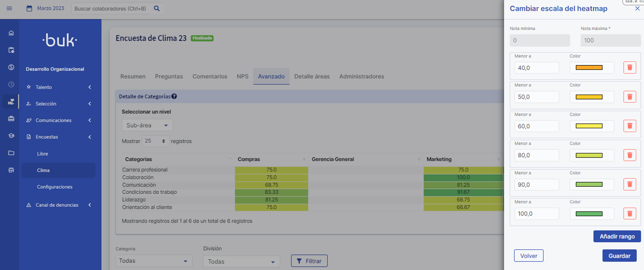The height and width of the screenshot is (270, 644).
Task: Delete the 'Menor a 100,0' range
Action: click(629, 214)
